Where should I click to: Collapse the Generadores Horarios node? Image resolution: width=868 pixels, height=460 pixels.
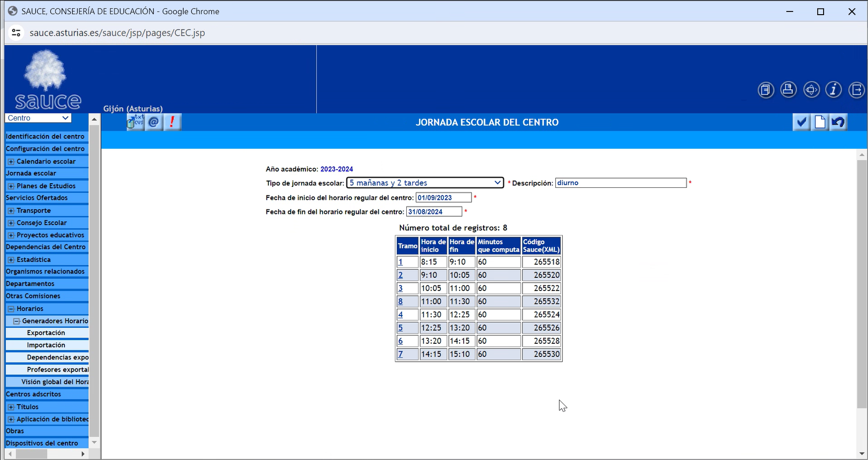[17, 321]
